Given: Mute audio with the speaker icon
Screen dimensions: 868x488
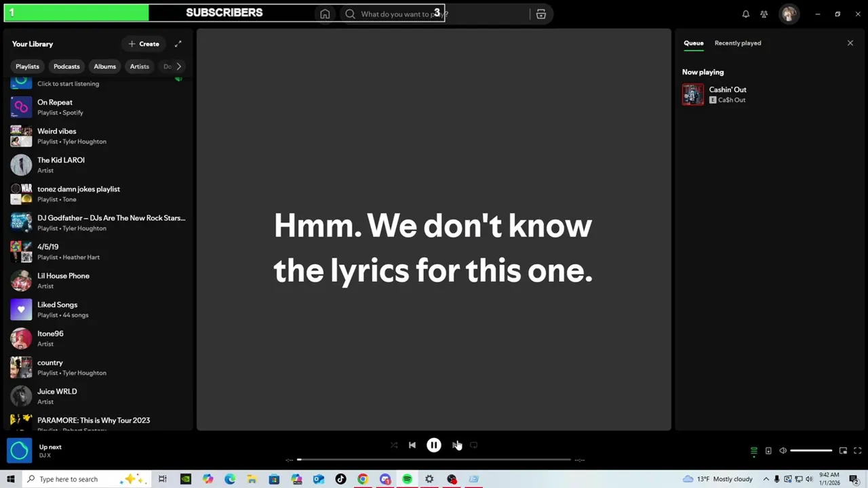Looking at the screenshot, I should (x=783, y=451).
